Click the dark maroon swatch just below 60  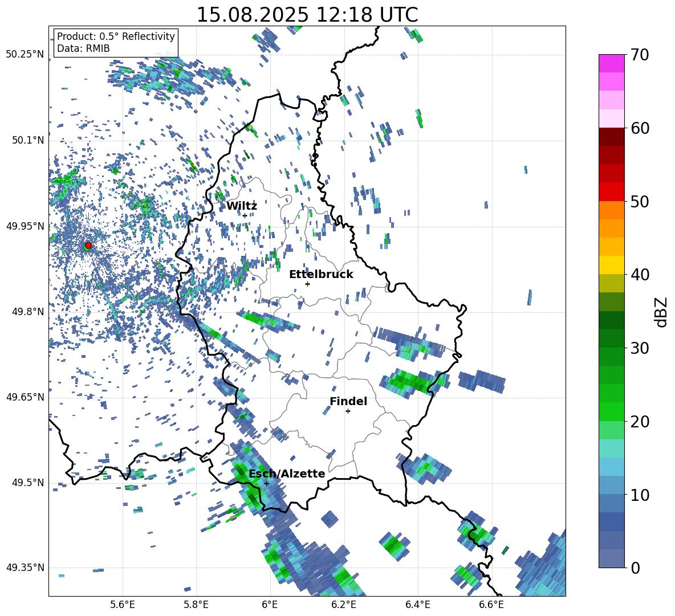pyautogui.click(x=611, y=137)
